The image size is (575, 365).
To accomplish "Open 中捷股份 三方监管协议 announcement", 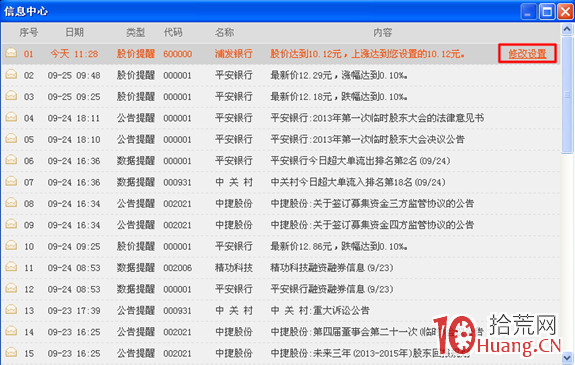I will [372, 204].
